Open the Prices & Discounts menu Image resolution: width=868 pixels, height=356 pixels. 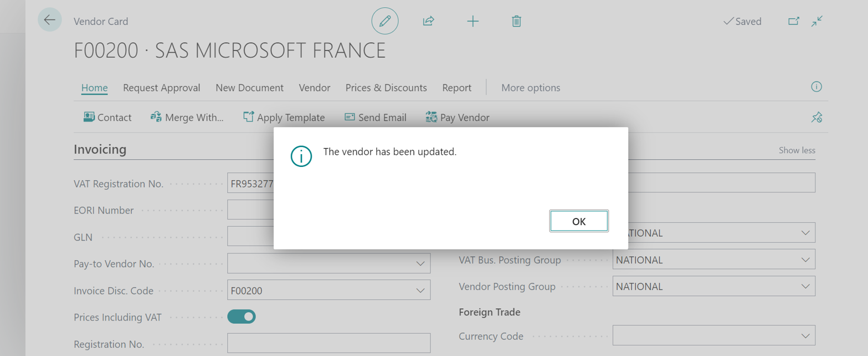coord(386,88)
